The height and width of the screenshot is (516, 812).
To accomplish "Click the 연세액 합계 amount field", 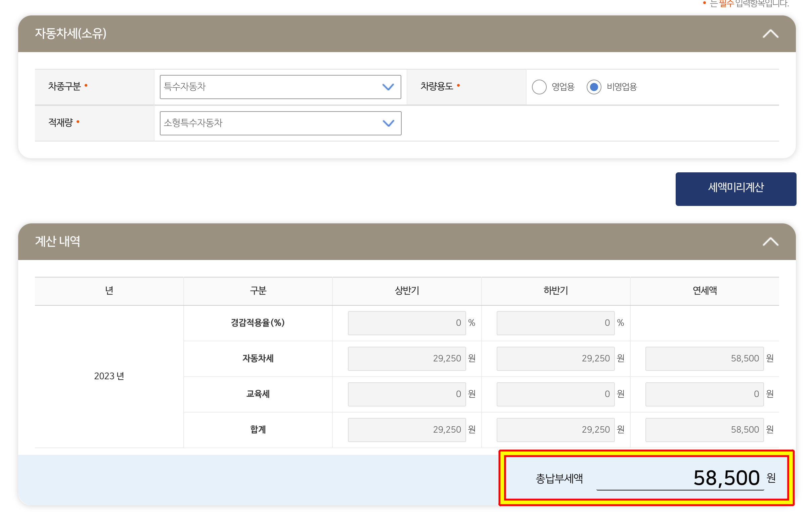I will click(x=704, y=429).
